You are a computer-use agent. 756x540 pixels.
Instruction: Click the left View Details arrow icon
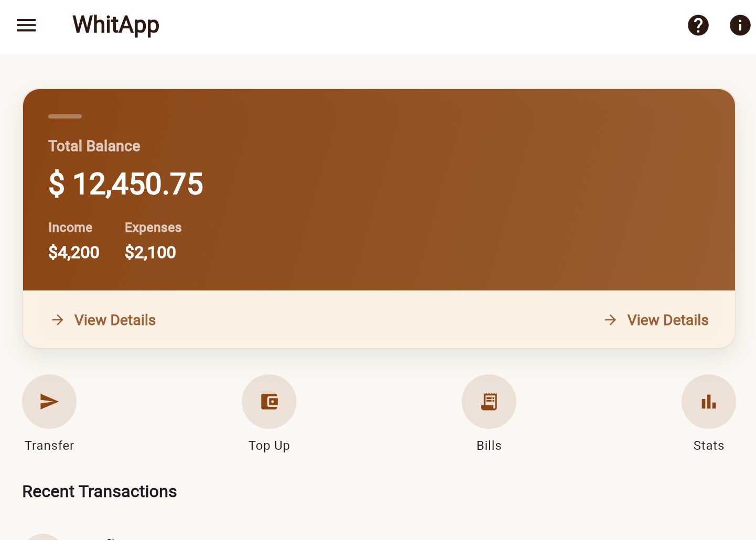(x=58, y=320)
